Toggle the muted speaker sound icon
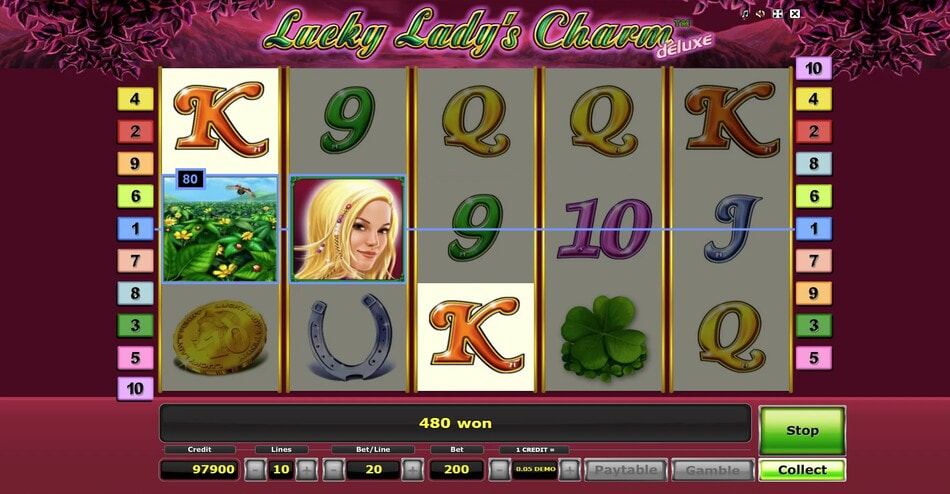Viewport: 950px width, 494px height. click(761, 13)
